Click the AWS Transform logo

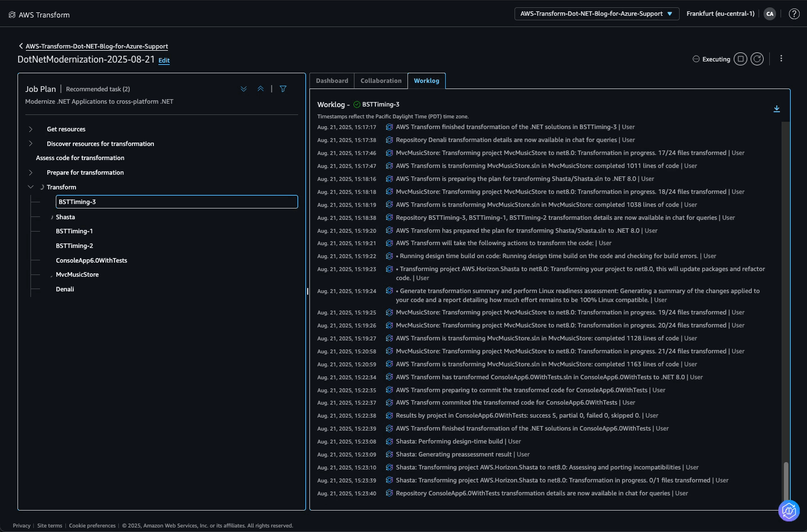coord(12,14)
